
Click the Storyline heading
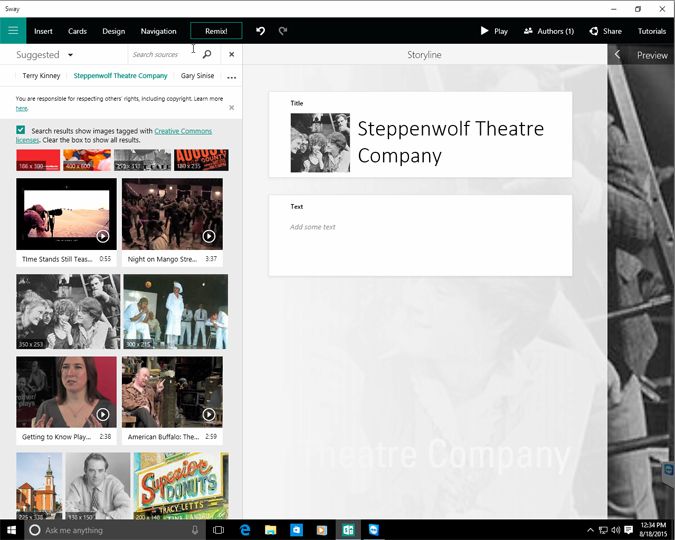[424, 55]
